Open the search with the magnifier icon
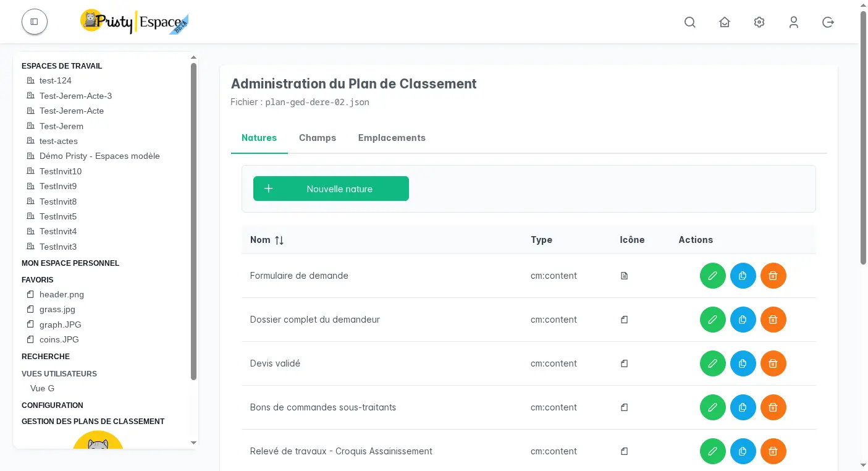 coord(690,22)
